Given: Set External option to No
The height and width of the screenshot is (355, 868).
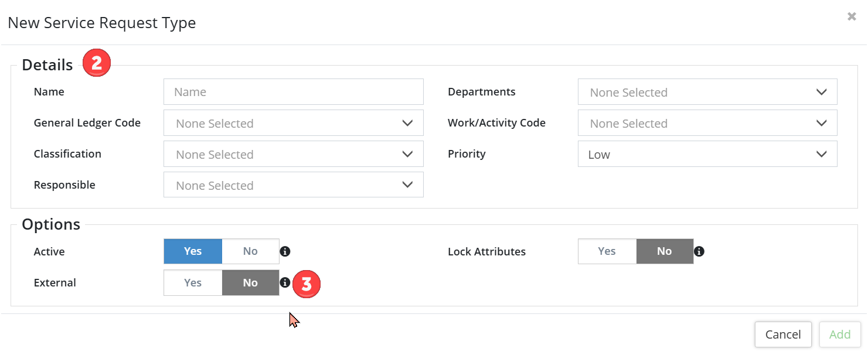Looking at the screenshot, I should tap(250, 282).
